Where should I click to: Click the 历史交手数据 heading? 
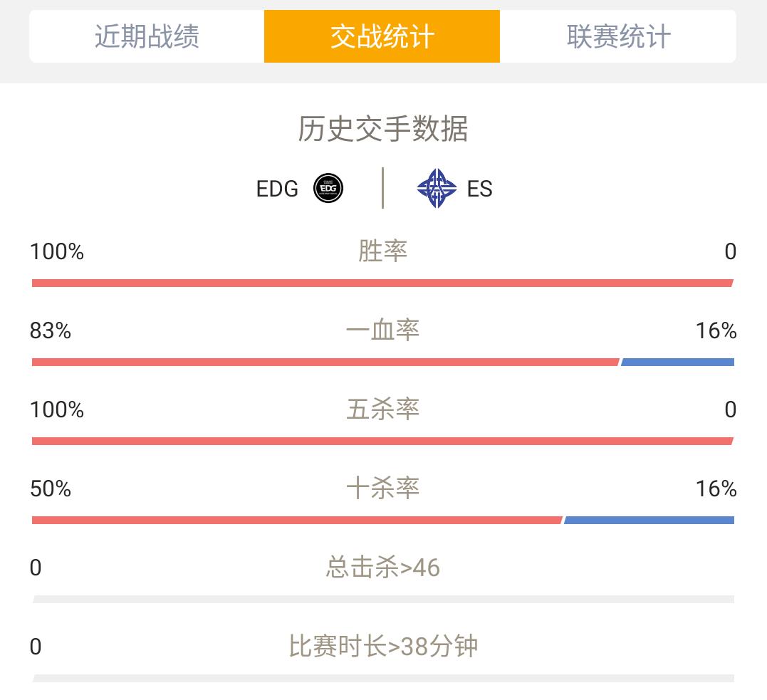point(383,130)
